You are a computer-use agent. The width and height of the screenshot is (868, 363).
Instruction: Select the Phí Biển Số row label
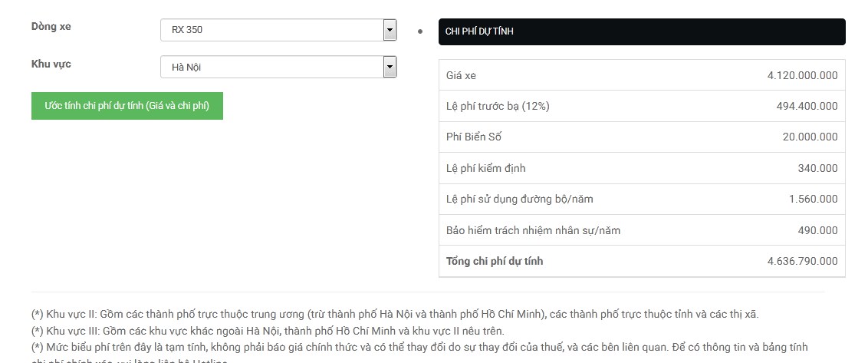pos(474,137)
